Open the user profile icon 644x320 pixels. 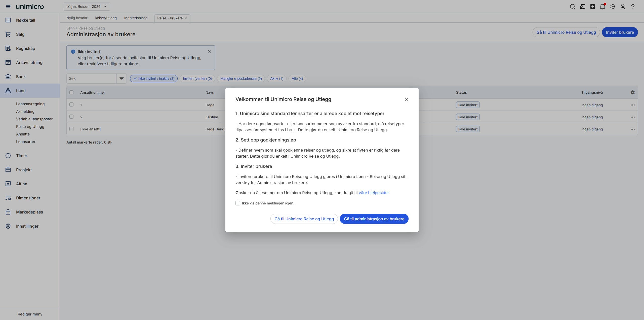pos(623,7)
